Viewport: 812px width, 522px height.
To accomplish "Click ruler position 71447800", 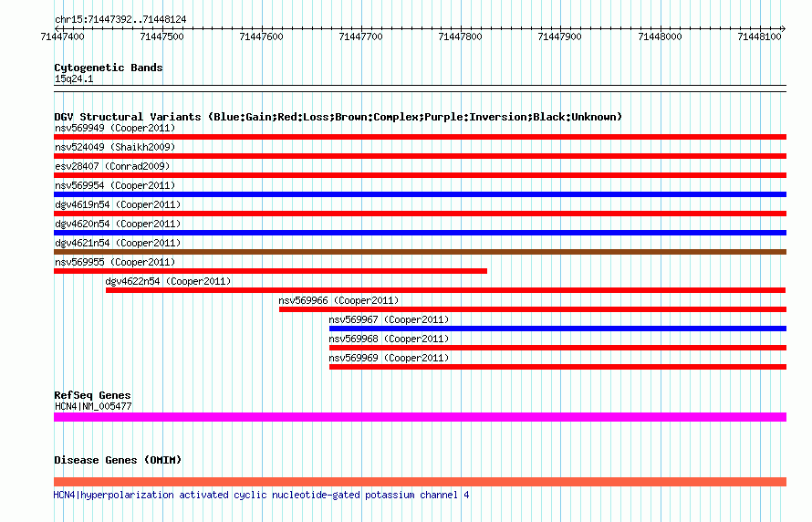I will (461, 37).
